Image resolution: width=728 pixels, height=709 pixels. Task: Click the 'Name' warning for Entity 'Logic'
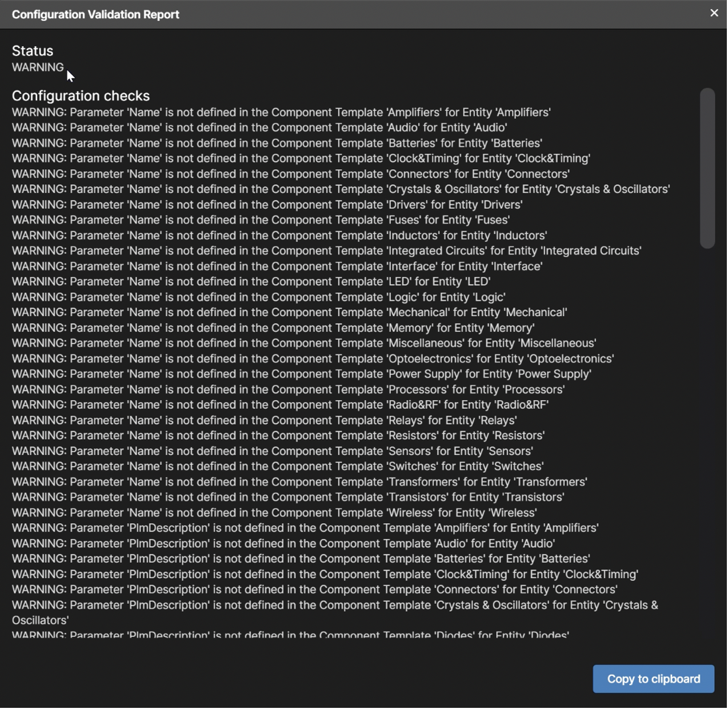(259, 297)
